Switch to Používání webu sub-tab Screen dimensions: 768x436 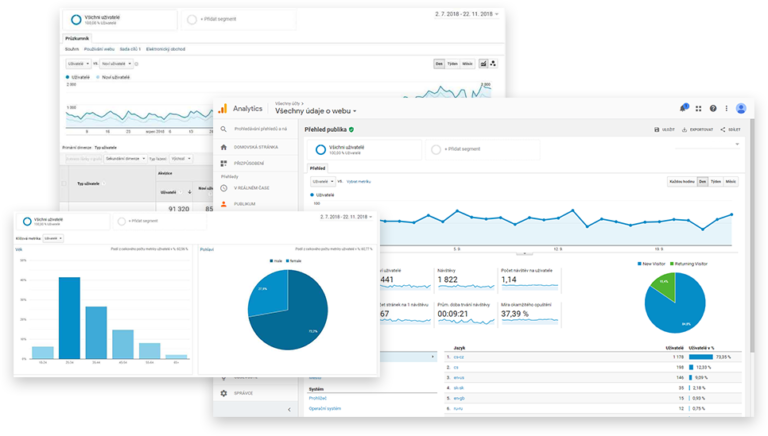(x=99, y=49)
